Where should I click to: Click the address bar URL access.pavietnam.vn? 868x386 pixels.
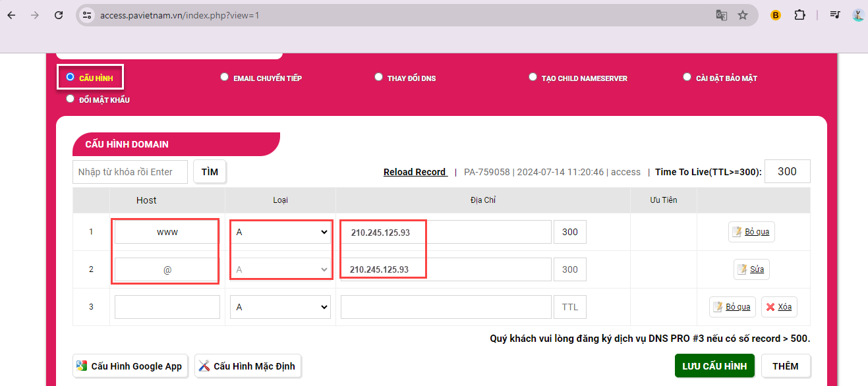179,15
